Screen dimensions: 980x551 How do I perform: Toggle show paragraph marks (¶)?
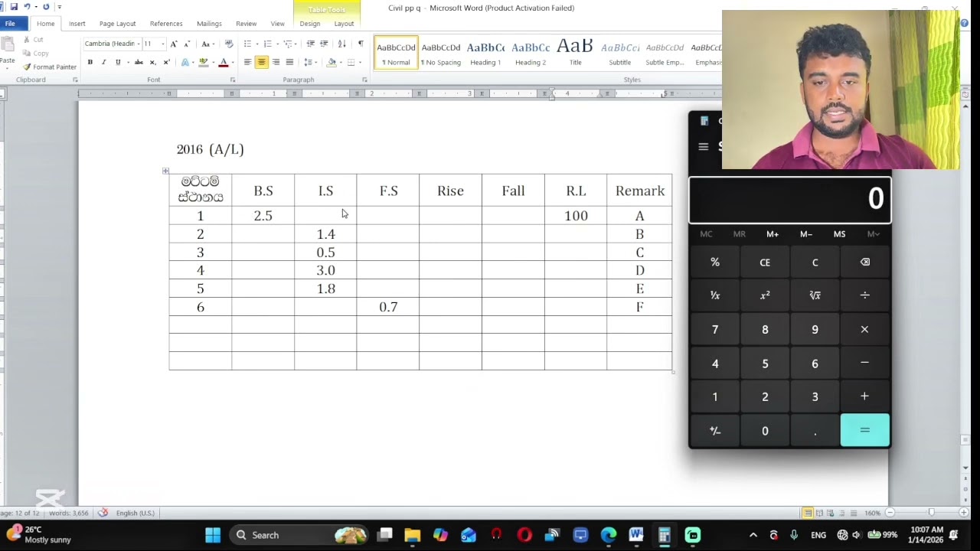(361, 44)
